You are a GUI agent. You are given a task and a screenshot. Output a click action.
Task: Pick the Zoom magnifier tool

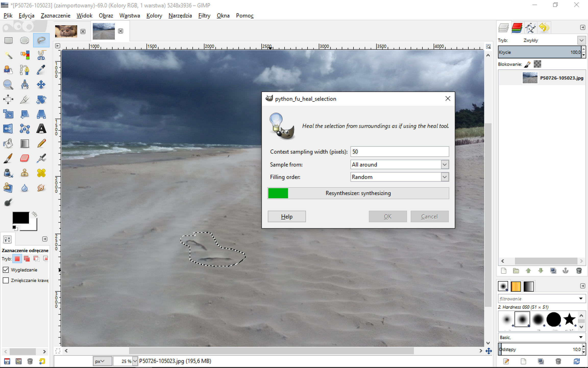tap(8, 85)
